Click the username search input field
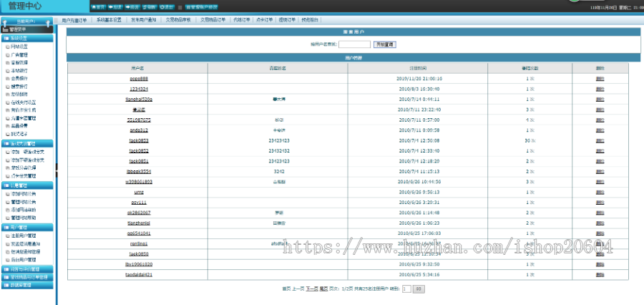 coord(354,44)
